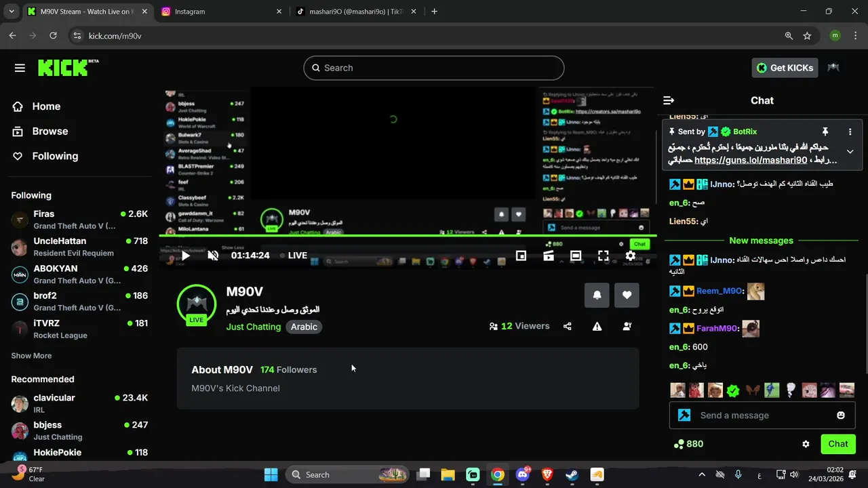Open ABOKYAN channel
The height and width of the screenshot is (488, 868).
click(x=80, y=274)
